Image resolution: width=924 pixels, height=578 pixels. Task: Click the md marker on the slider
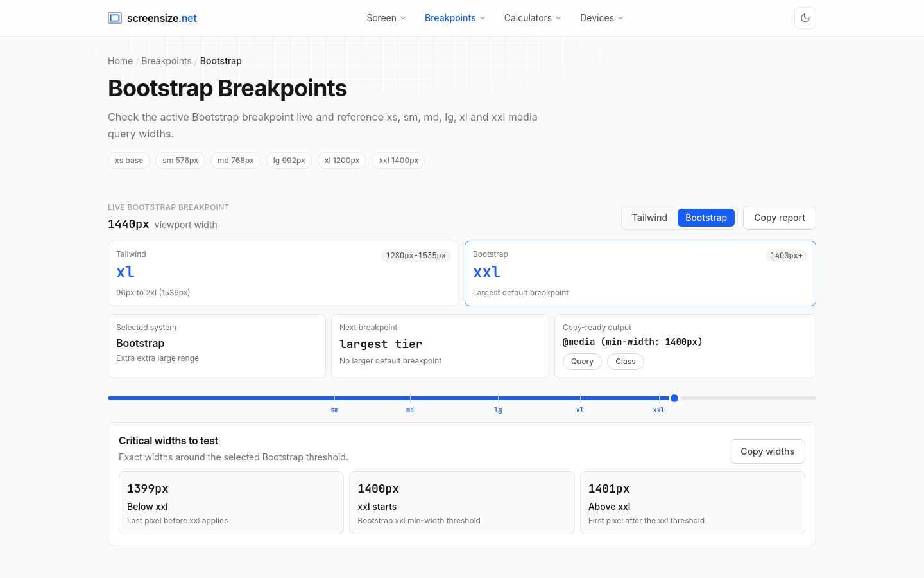(410, 410)
